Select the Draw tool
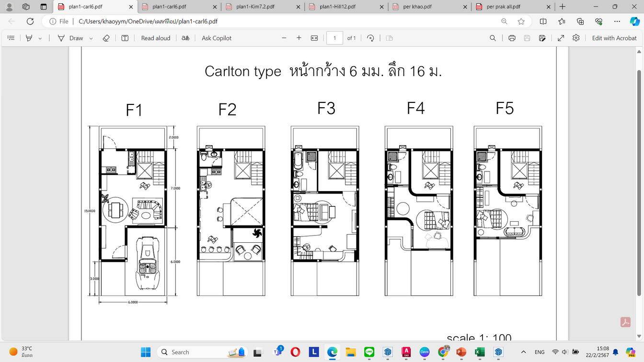Screen dimensions: 644x362 [x=70, y=38]
